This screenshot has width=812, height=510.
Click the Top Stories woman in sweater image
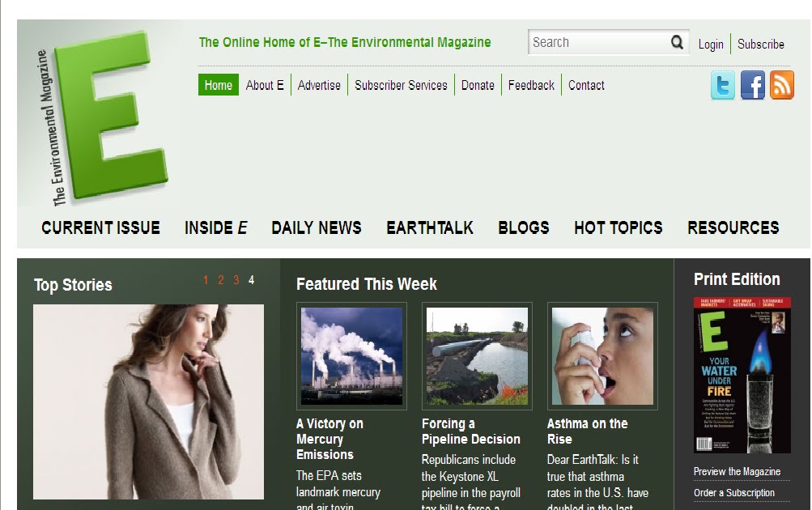coord(149,402)
